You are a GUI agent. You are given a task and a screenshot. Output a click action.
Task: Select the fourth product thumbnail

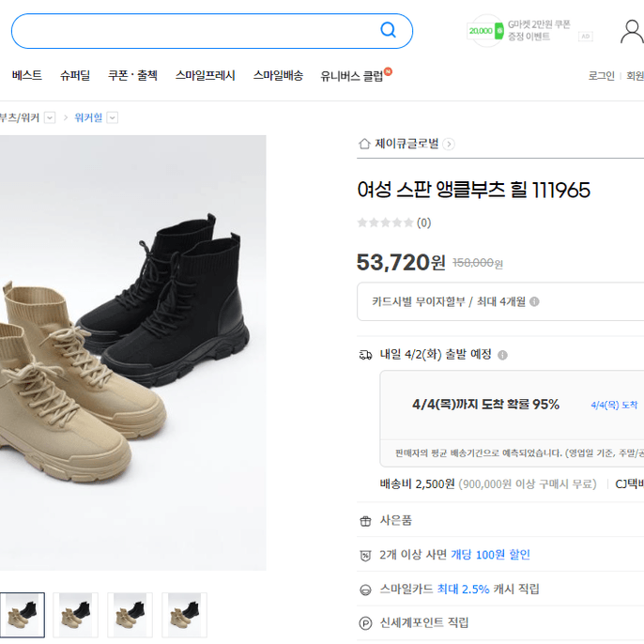coord(184,615)
